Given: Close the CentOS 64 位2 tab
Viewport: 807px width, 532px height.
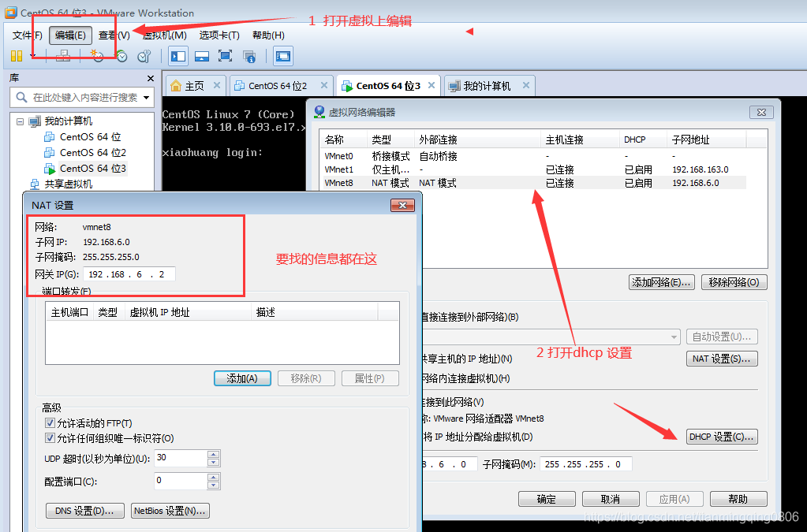Looking at the screenshot, I should (x=324, y=85).
